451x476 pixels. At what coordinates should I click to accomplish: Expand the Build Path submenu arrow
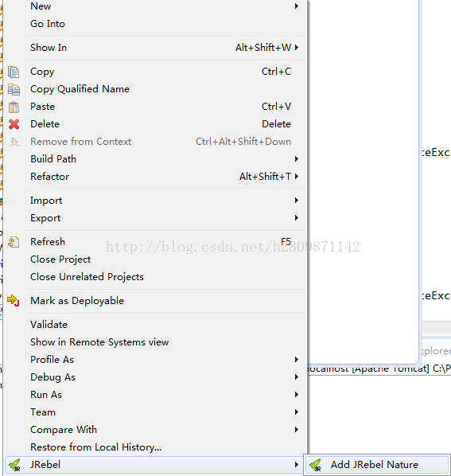[x=297, y=158]
